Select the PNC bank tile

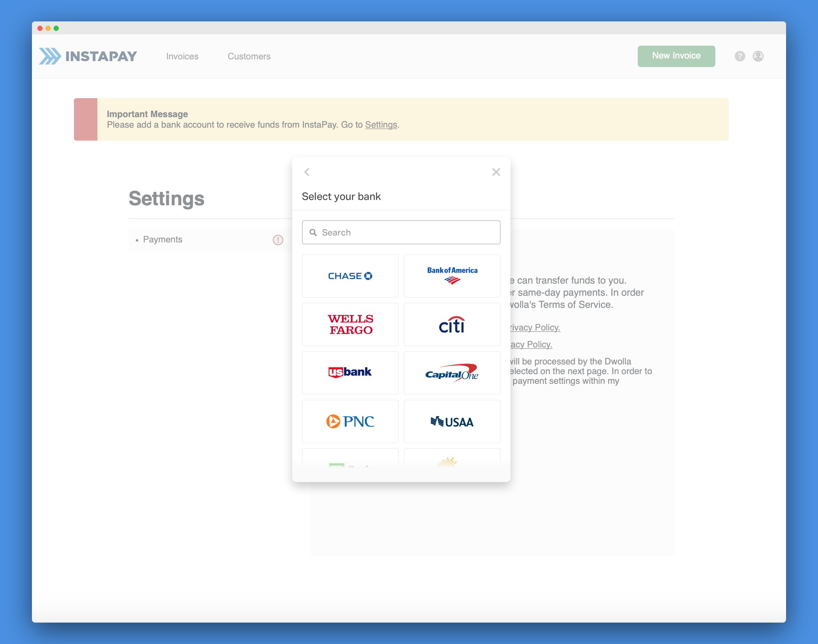pyautogui.click(x=350, y=421)
